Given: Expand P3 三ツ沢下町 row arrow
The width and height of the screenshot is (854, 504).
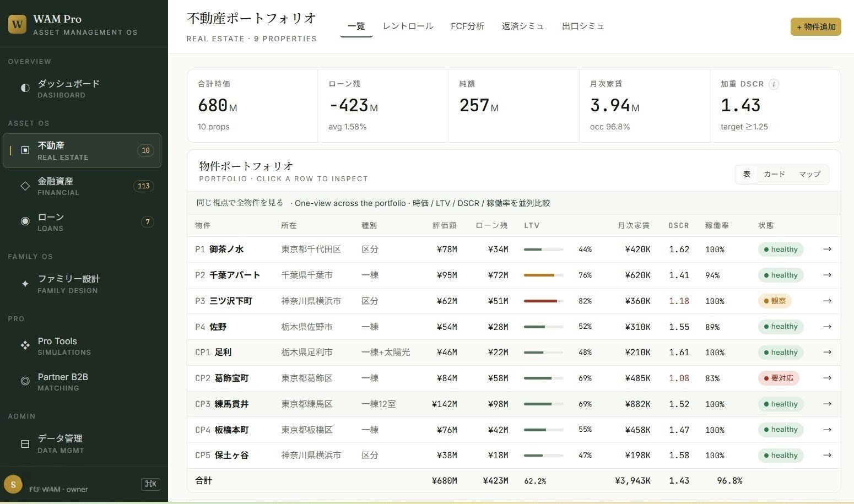Looking at the screenshot, I should (827, 301).
